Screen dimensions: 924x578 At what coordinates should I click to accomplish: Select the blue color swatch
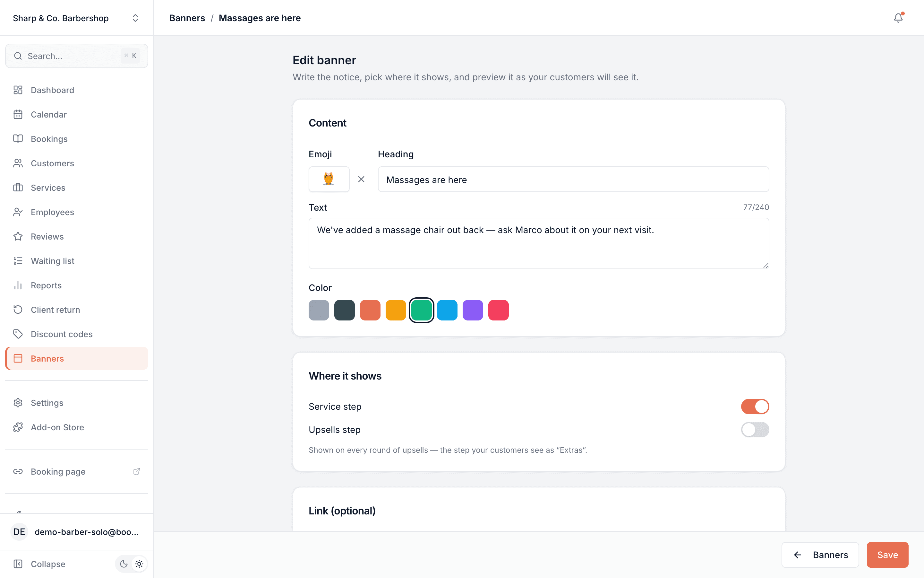[447, 310]
